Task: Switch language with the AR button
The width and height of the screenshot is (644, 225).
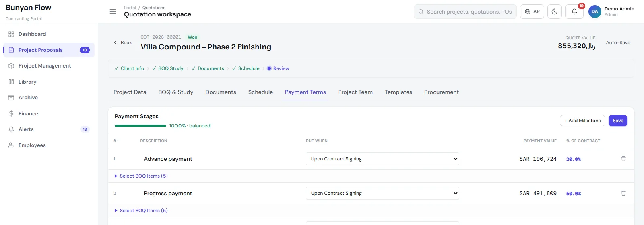Action: coord(532,12)
